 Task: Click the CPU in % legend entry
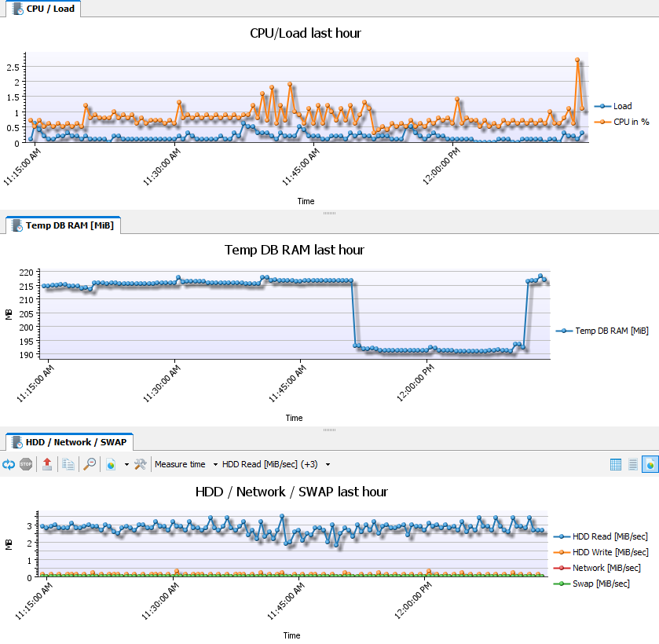pos(631,121)
